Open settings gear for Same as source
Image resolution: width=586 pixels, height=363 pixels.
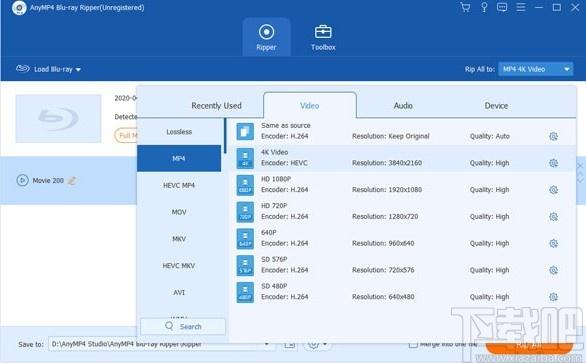click(x=553, y=136)
